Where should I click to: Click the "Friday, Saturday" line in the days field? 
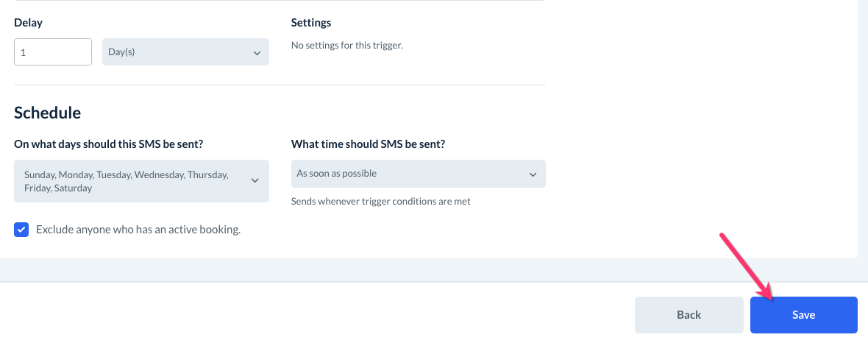click(x=58, y=188)
